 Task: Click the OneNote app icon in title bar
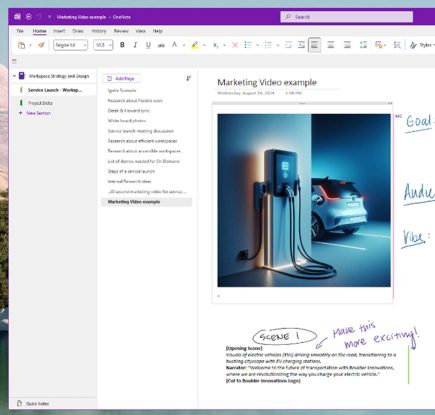(x=17, y=17)
